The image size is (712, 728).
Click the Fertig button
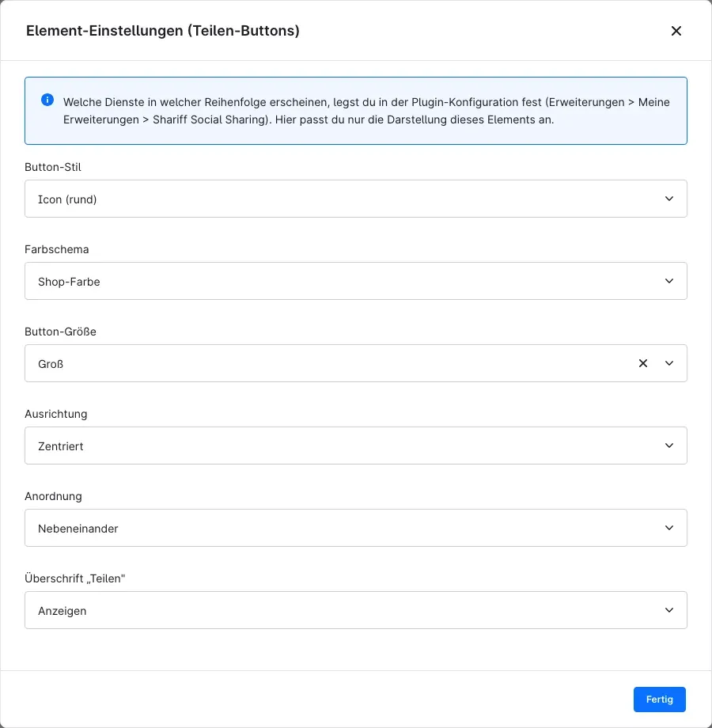[660, 700]
